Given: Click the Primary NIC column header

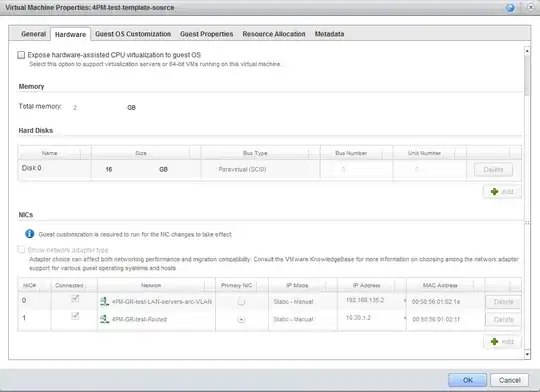Looking at the screenshot, I should [237, 285].
